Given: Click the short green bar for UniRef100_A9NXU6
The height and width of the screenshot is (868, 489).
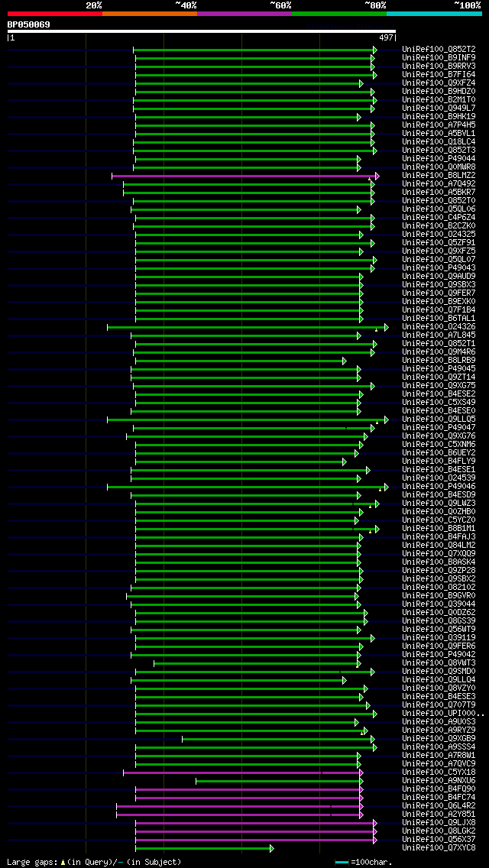Looking at the screenshot, I should pyautogui.click(x=279, y=781).
